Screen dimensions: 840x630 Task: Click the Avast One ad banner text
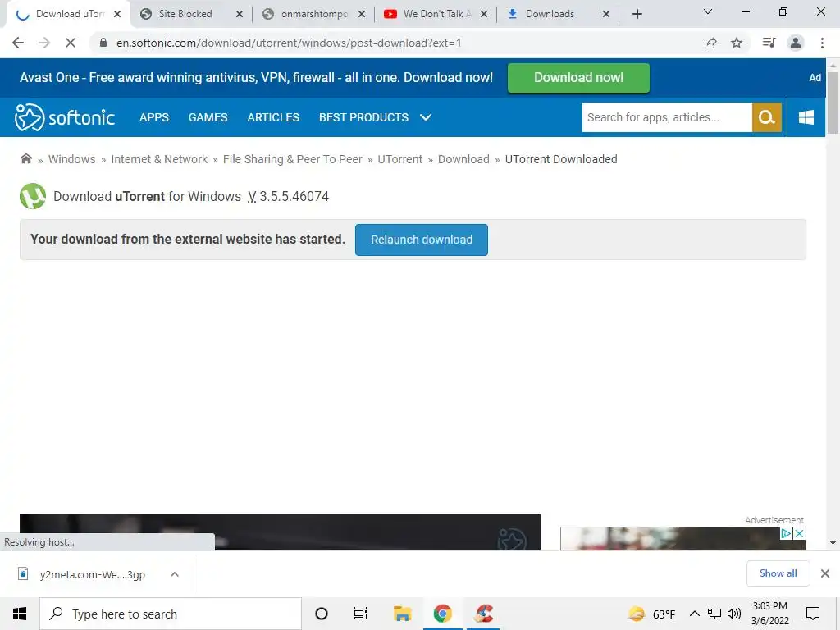(256, 78)
